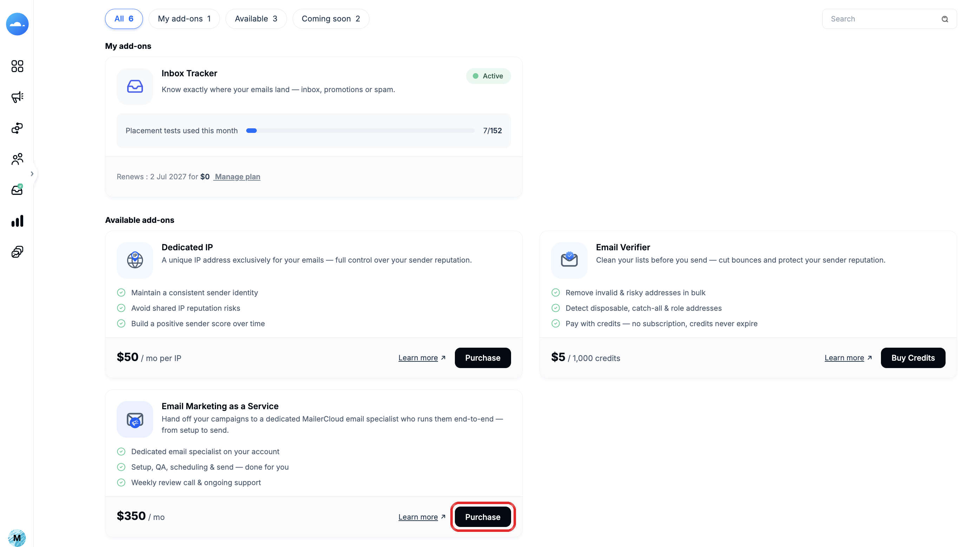Screen dimensions: 980x547
Task: Open the automation workflow icon in sidebar
Action: tap(17, 128)
